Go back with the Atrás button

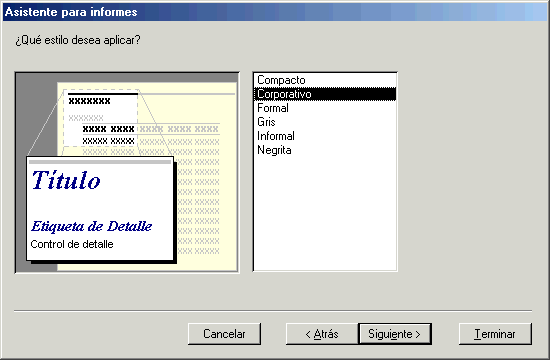click(322, 334)
